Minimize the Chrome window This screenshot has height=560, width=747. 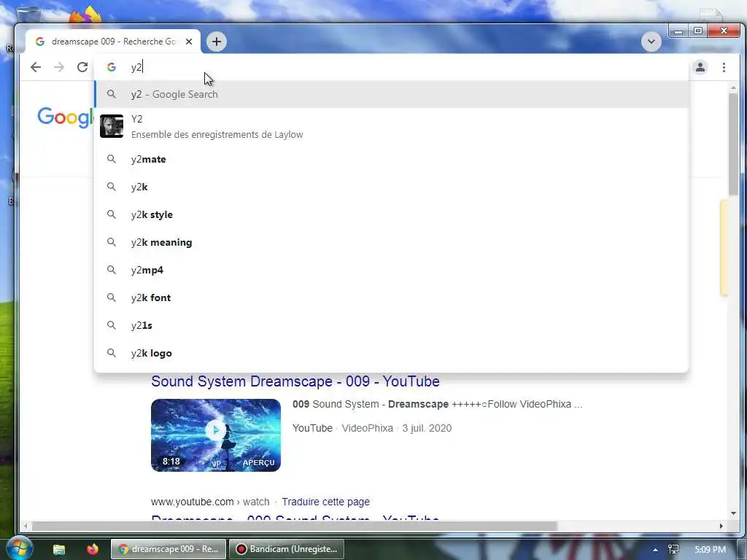[678, 31]
